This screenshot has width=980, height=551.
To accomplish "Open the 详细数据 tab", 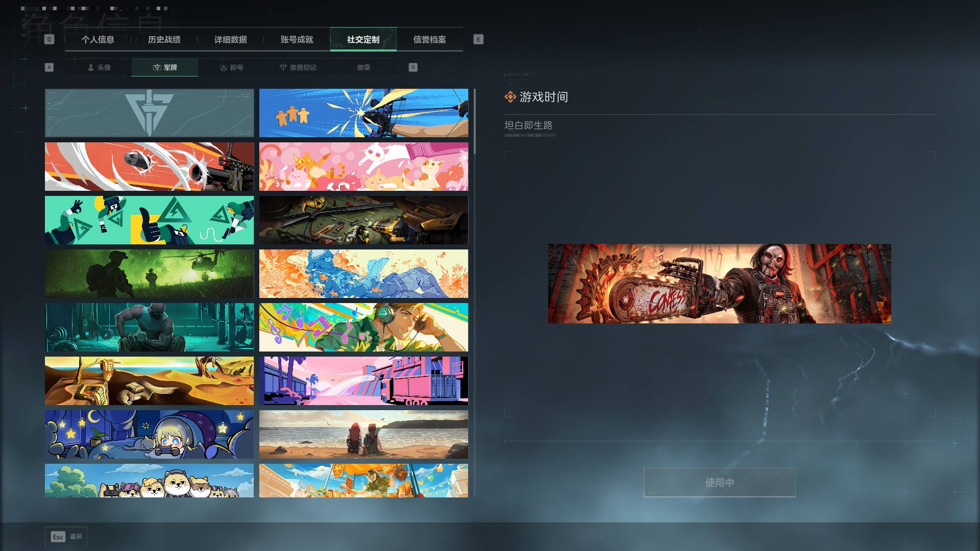I will (231, 39).
